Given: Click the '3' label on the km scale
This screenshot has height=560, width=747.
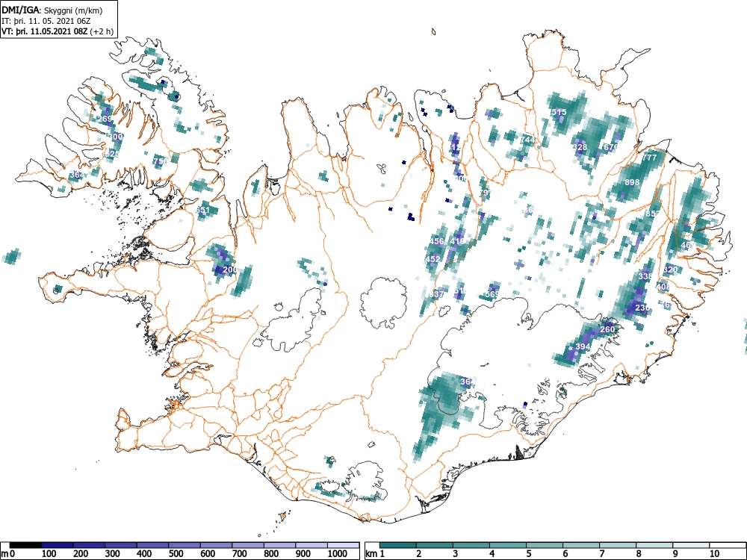Looking at the screenshot, I should (x=456, y=554).
